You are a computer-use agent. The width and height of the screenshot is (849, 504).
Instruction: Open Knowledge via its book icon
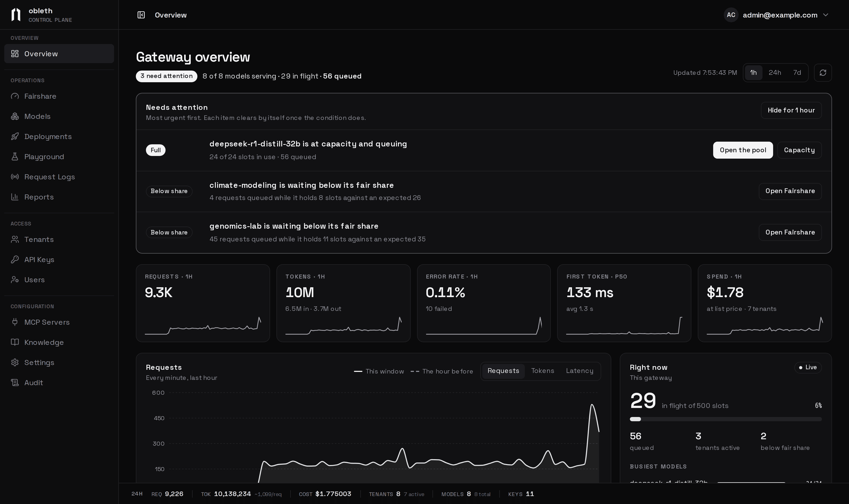[15, 342]
